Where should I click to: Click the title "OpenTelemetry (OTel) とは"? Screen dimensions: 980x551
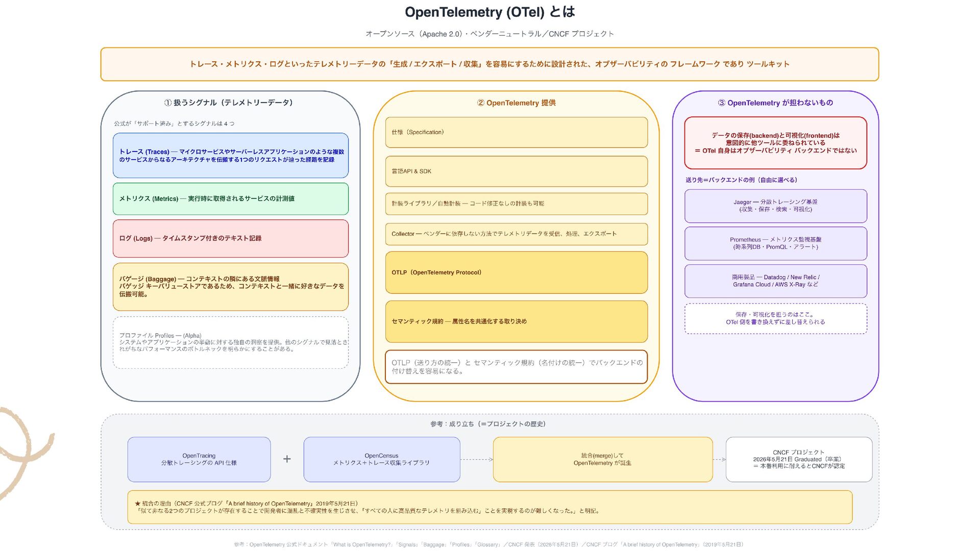pyautogui.click(x=489, y=12)
